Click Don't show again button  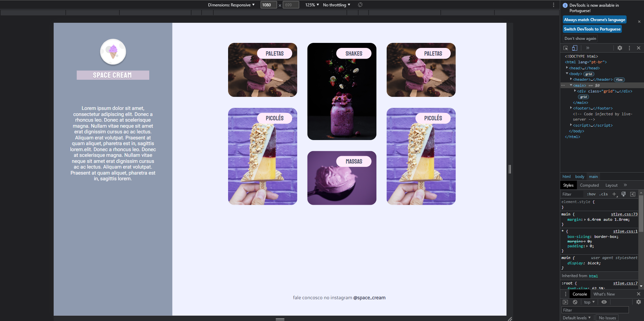580,39
